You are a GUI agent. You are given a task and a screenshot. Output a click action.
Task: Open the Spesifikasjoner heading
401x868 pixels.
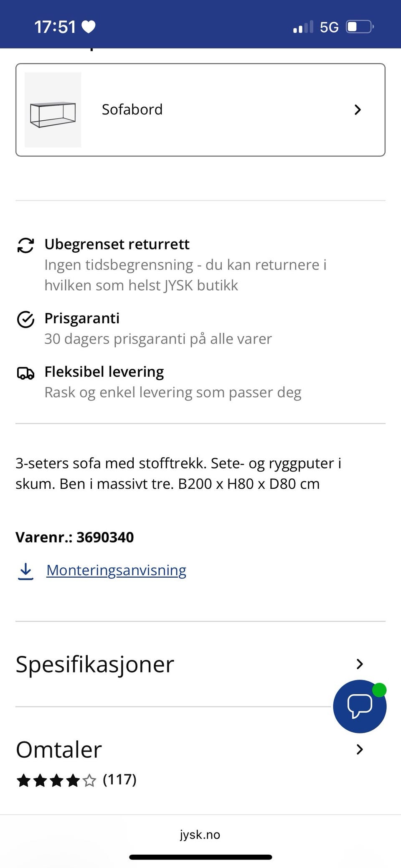click(95, 664)
